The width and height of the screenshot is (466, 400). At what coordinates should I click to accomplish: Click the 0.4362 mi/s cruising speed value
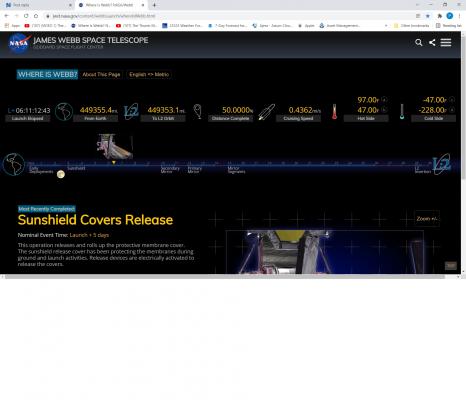click(305, 110)
